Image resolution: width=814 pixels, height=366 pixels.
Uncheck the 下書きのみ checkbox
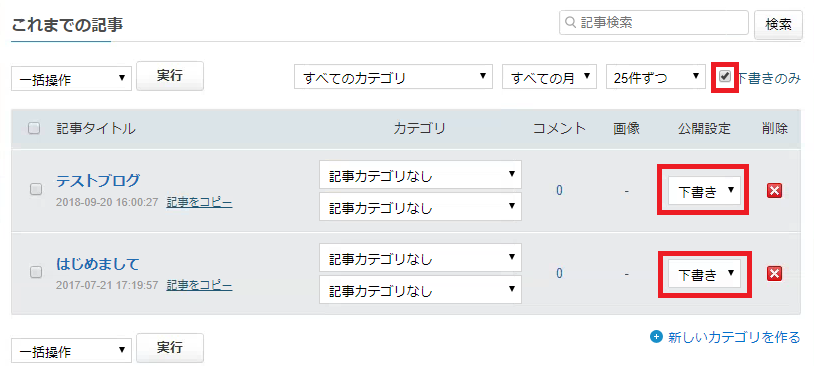click(725, 77)
